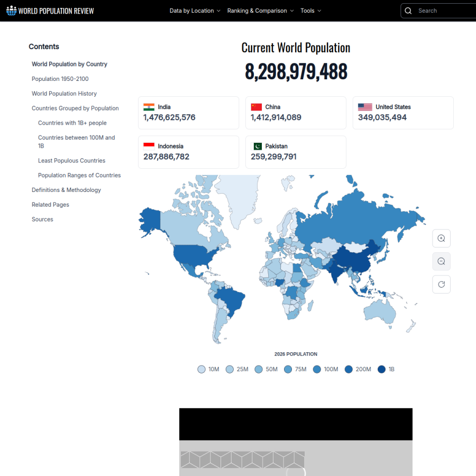The height and width of the screenshot is (476, 476).
Task: Jump to Population 1950-2100 section
Action: click(x=60, y=79)
